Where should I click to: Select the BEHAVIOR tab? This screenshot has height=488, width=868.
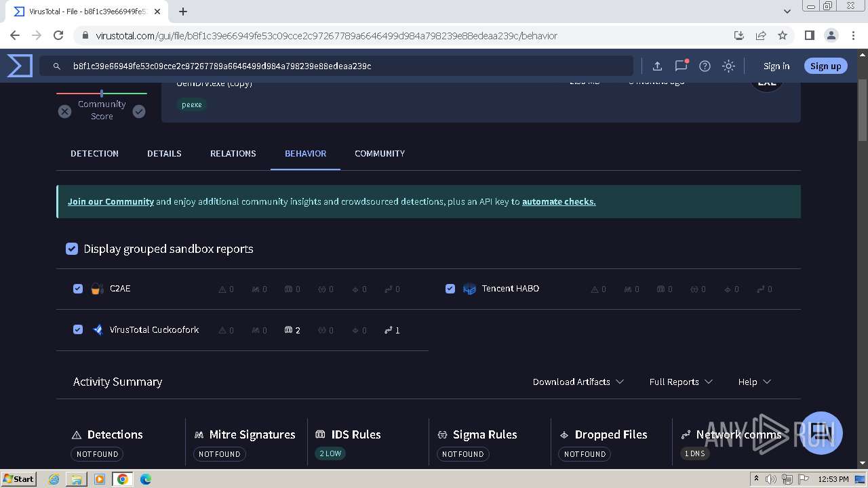(x=305, y=153)
